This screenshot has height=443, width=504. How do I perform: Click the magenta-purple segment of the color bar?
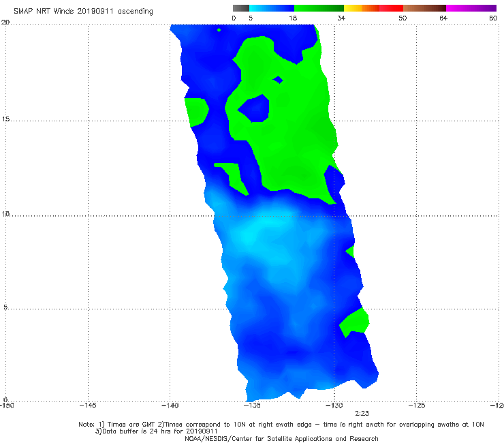pos(471,8)
